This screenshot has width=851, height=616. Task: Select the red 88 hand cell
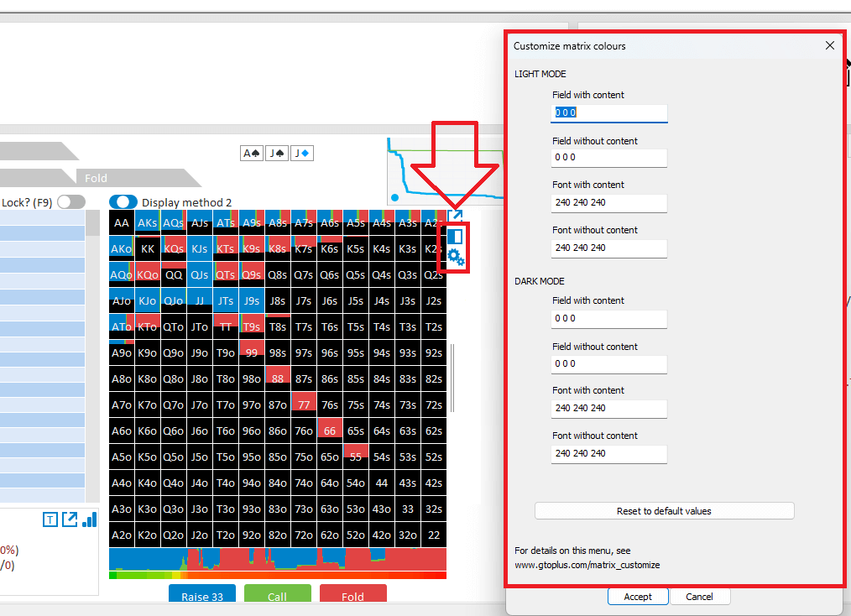click(x=278, y=378)
